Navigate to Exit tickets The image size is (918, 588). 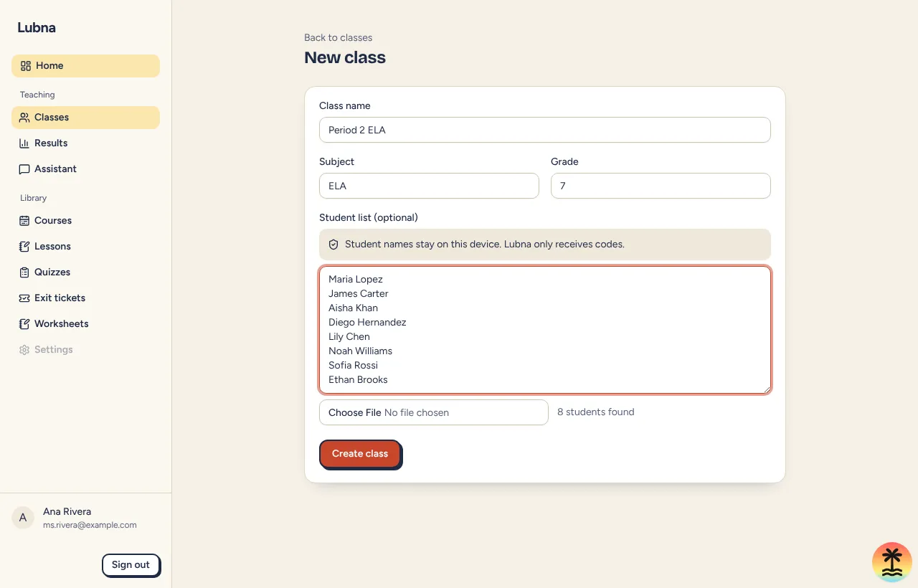[x=85, y=298]
